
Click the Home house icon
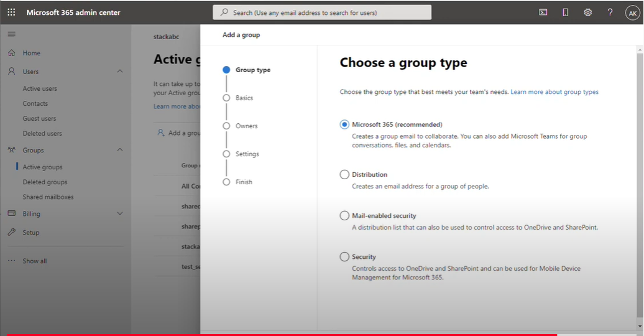(11, 53)
